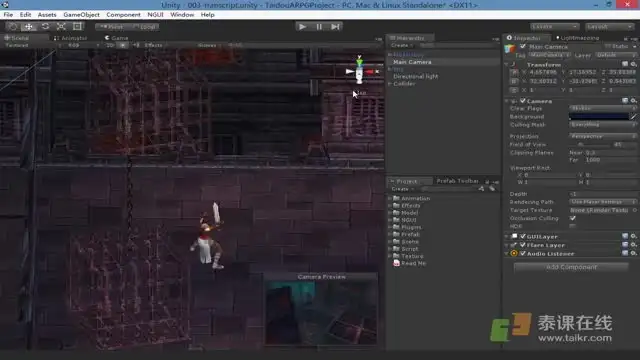This screenshot has height=360, width=640.
Task: Open Audio Listener gear menu
Action: click(633, 253)
